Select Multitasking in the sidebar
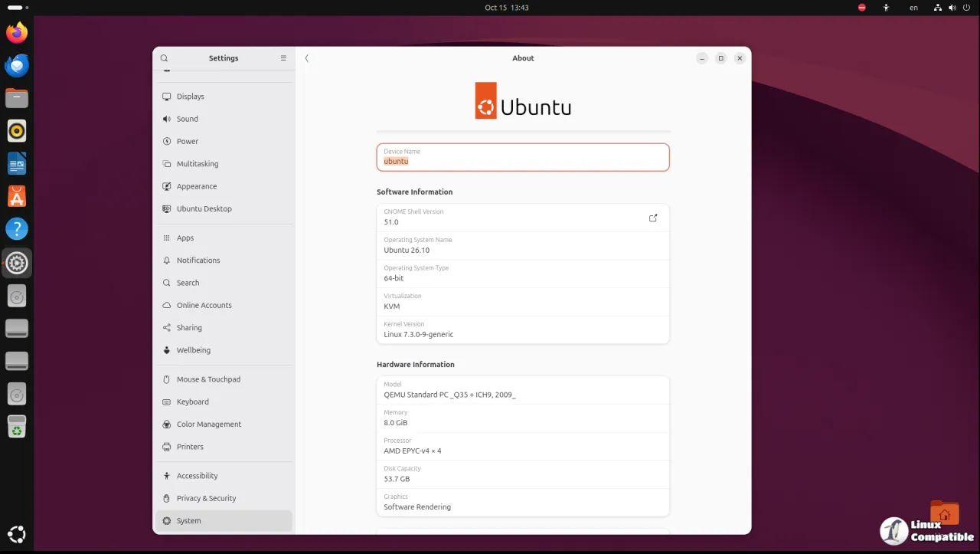The width and height of the screenshot is (980, 554). [224, 164]
